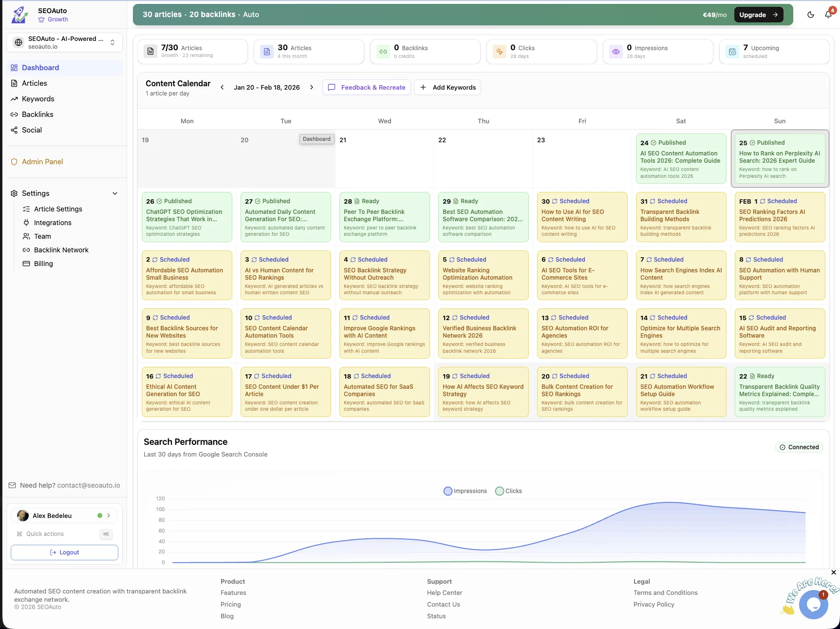Toggle Clicks series in chart legend

point(508,491)
